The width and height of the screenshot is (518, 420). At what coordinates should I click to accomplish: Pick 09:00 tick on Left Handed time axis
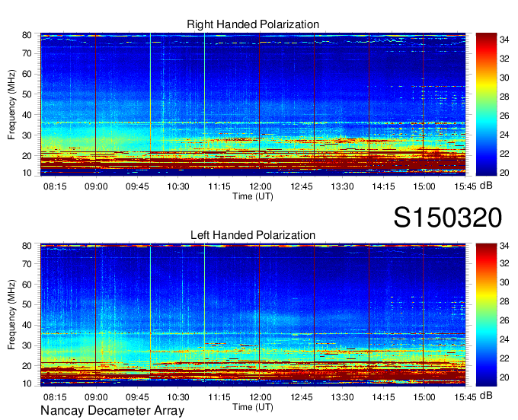pyautogui.click(x=96, y=397)
